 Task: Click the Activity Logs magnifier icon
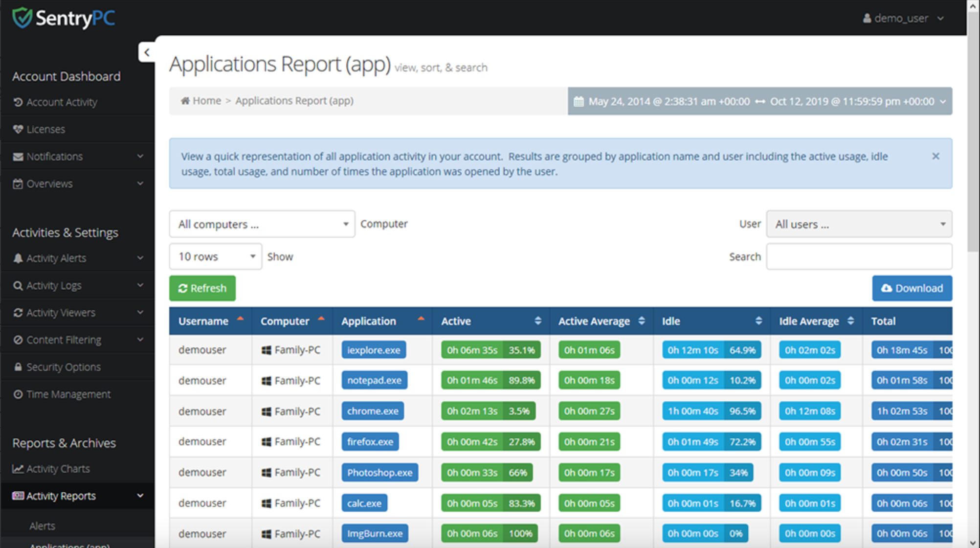tap(18, 285)
